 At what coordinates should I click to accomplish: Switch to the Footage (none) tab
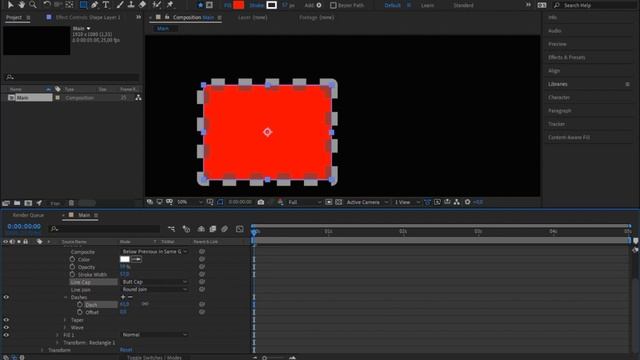click(316, 18)
